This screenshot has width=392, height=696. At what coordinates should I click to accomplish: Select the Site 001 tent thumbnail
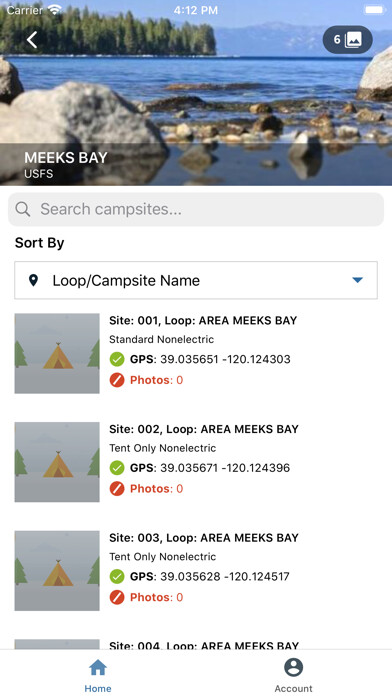click(57, 353)
